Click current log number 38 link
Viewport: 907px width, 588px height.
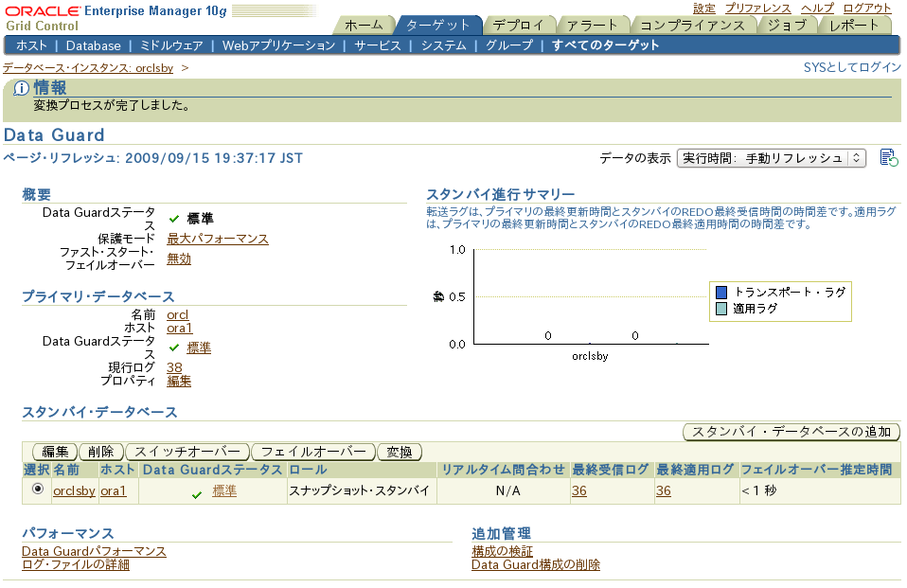point(174,367)
